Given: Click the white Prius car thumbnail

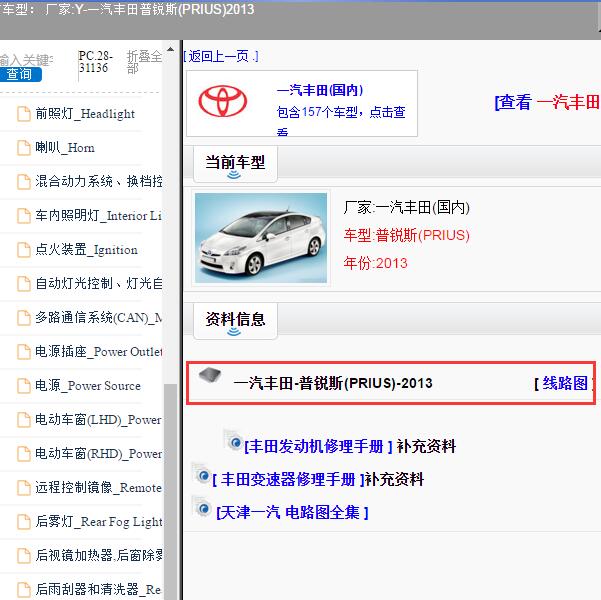Looking at the screenshot, I should [261, 238].
